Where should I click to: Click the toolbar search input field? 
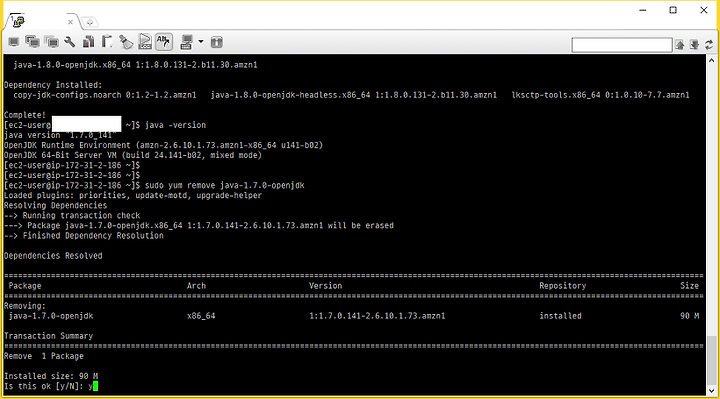click(x=622, y=45)
